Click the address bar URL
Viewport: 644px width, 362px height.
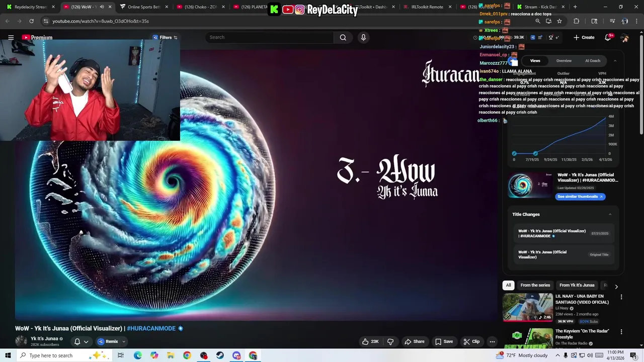pyautogui.click(x=101, y=21)
